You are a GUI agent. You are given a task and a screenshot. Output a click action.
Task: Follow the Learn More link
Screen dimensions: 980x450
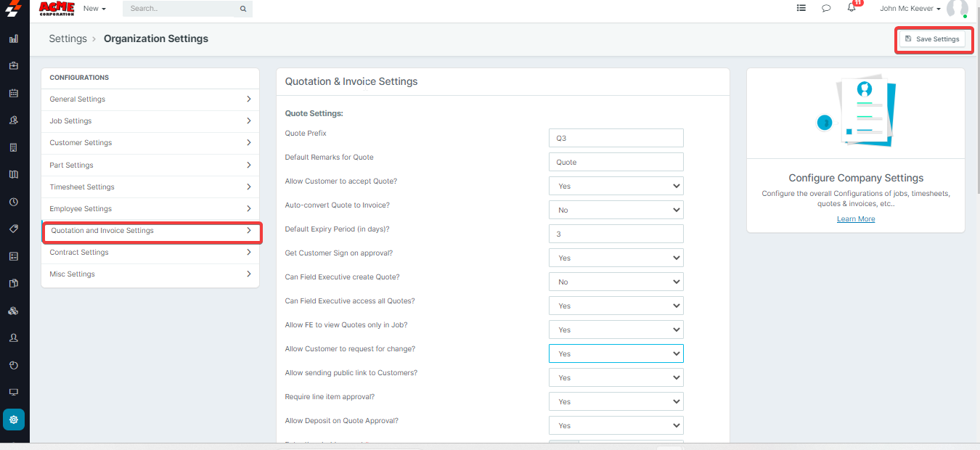pos(856,219)
